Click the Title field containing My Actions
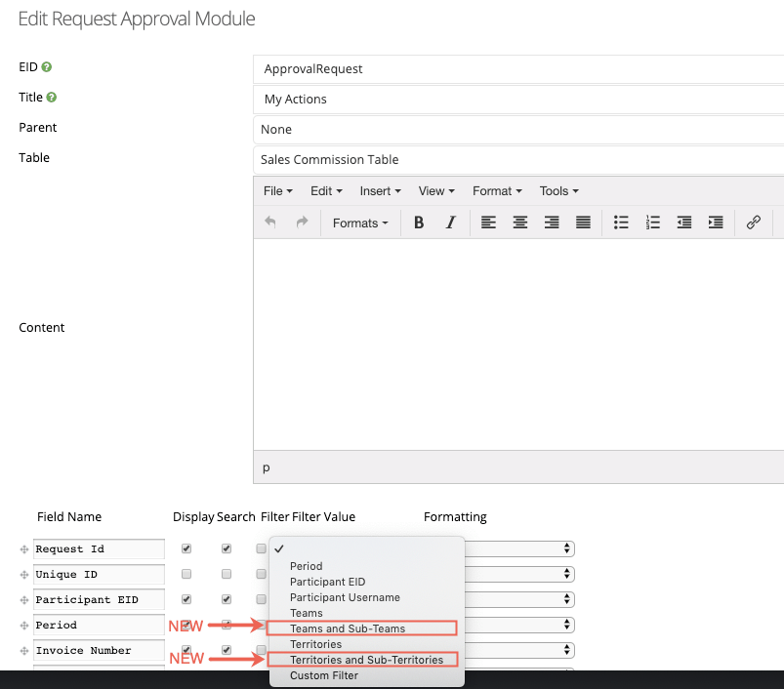 pyautogui.click(x=518, y=100)
